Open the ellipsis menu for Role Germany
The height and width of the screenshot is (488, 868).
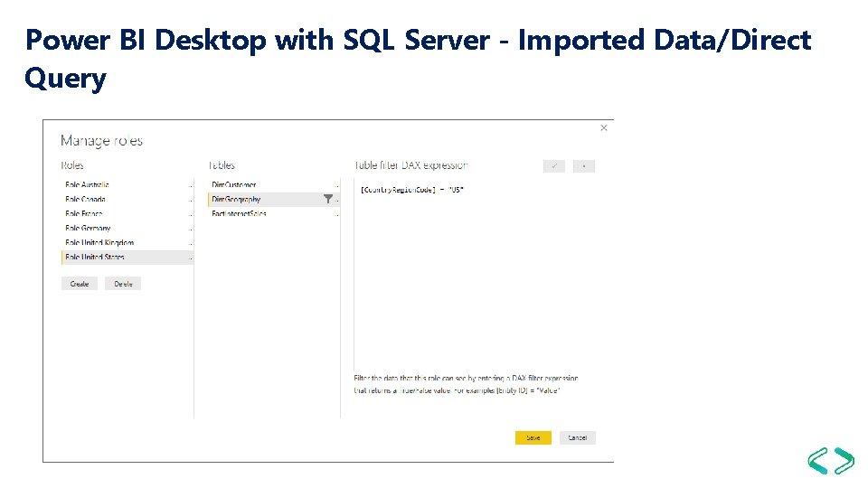191,229
